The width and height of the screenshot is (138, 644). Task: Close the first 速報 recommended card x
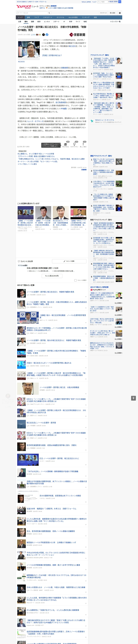[x=33, y=231]
